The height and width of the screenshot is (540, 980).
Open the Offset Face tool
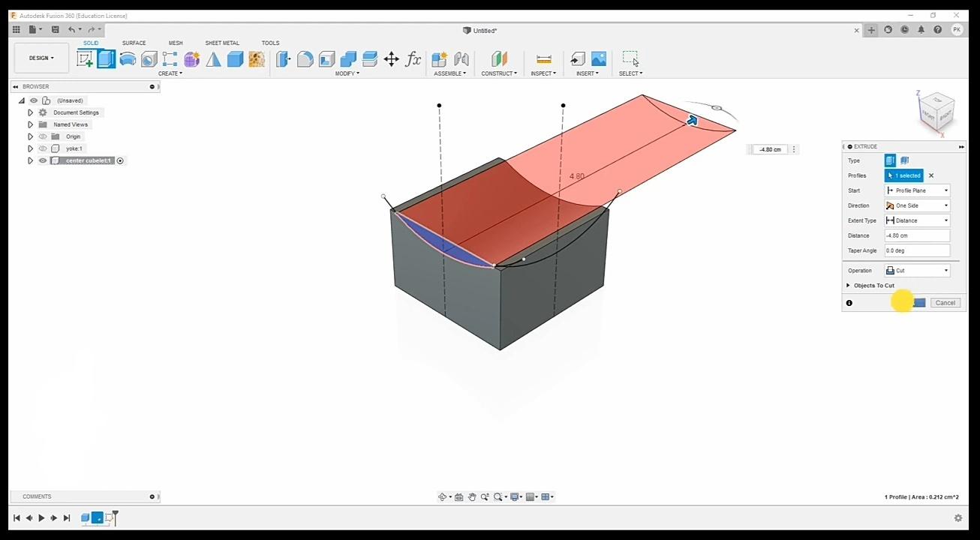click(370, 59)
